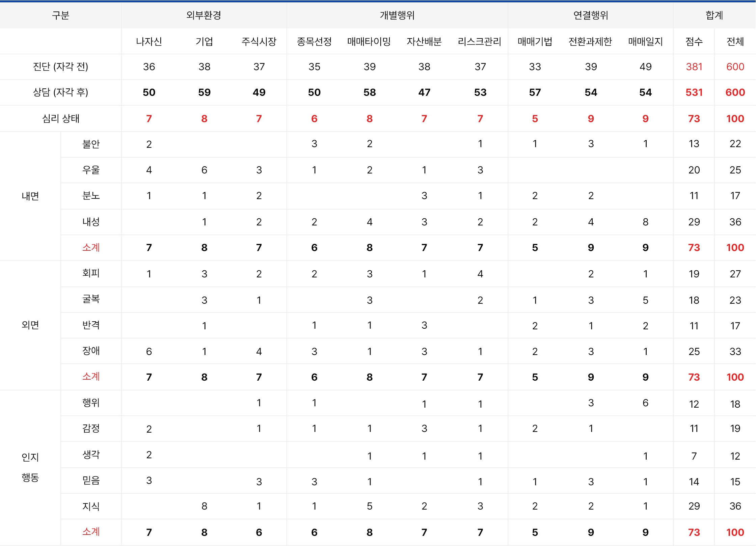Click the 우울 row total 25
Screen dimensions: 756x546
735,170
